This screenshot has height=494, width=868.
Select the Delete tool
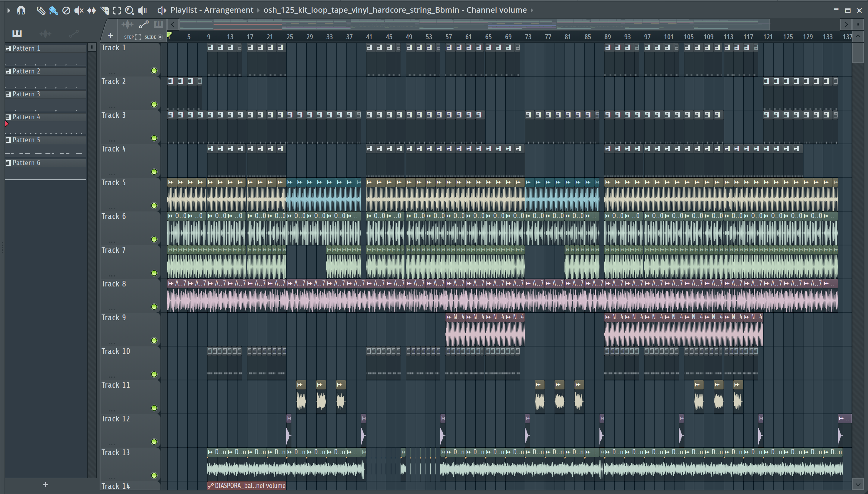point(66,11)
